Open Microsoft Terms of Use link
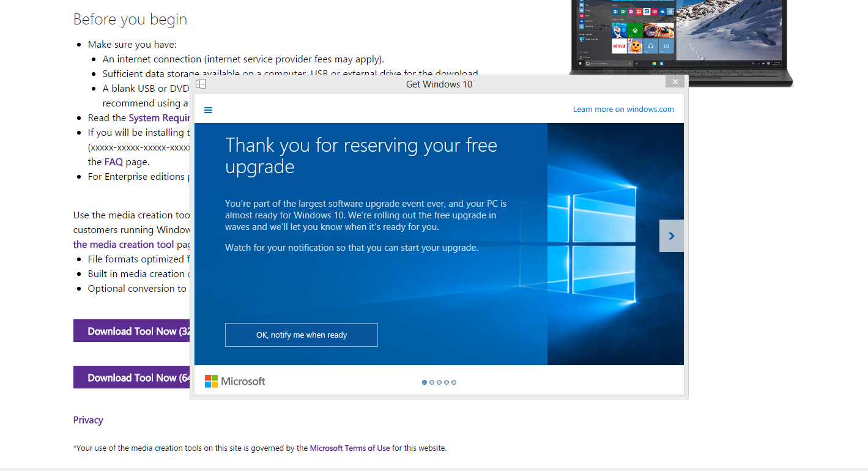This screenshot has width=868, height=471. tap(350, 448)
